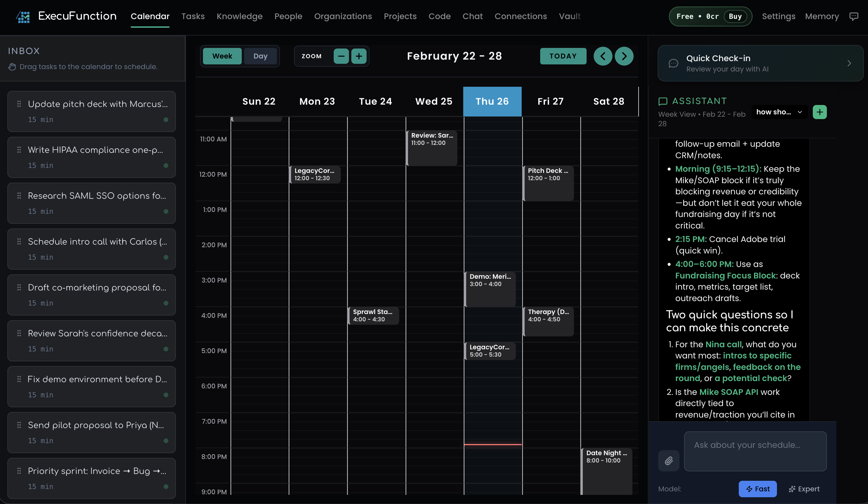Screen dimensions: 868x504
Task: Switch to the Tasks tab
Action: (193, 16)
